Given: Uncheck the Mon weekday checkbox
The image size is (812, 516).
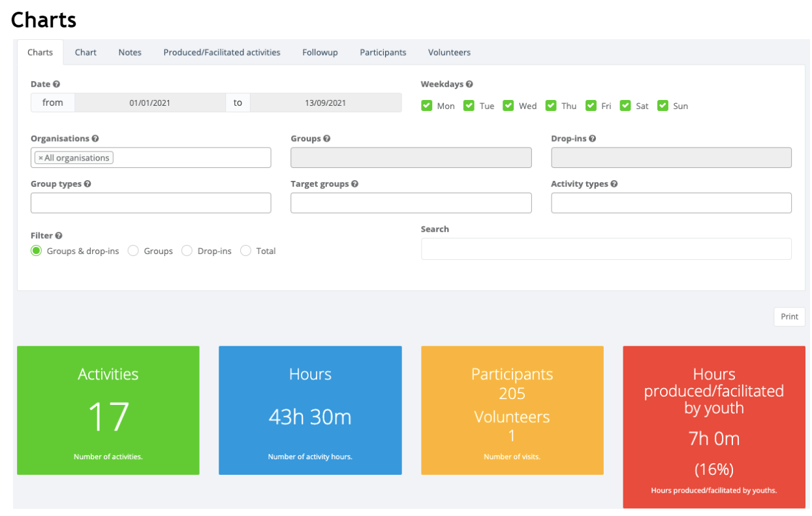Looking at the screenshot, I should coord(427,105).
